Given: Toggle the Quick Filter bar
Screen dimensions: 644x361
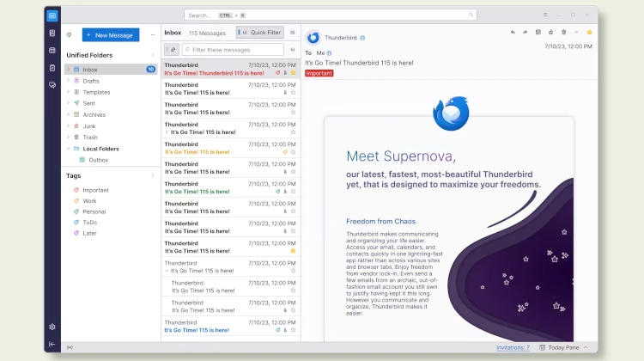Looking at the screenshot, I should 260,33.
